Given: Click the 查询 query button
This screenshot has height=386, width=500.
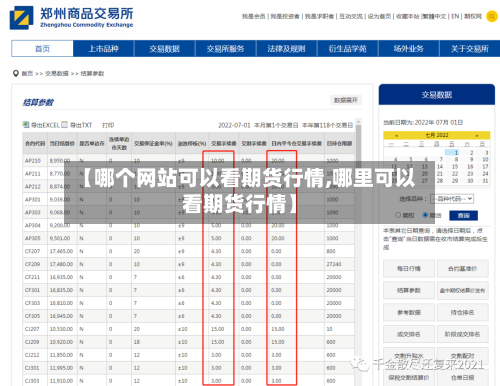Looking at the screenshot, I should 463,215.
